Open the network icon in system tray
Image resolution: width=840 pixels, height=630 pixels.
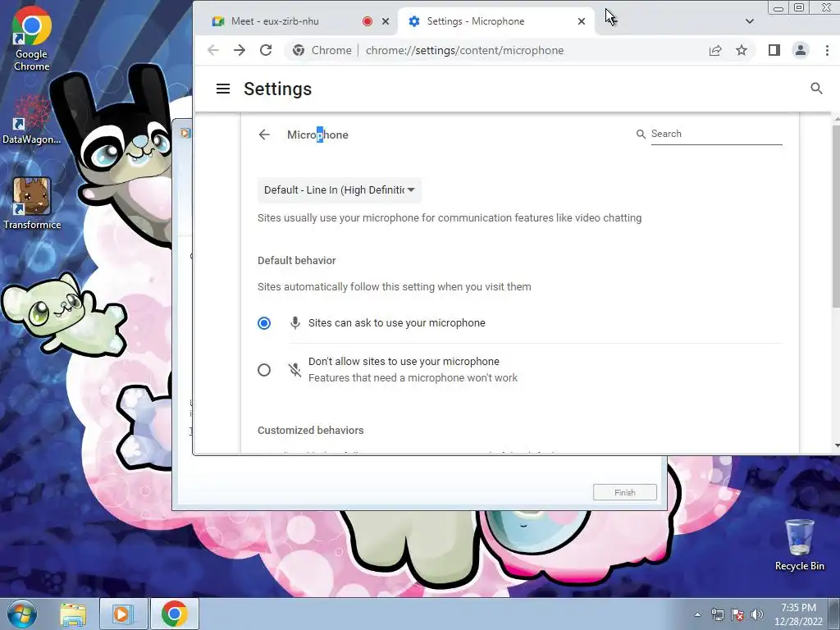[717, 614]
